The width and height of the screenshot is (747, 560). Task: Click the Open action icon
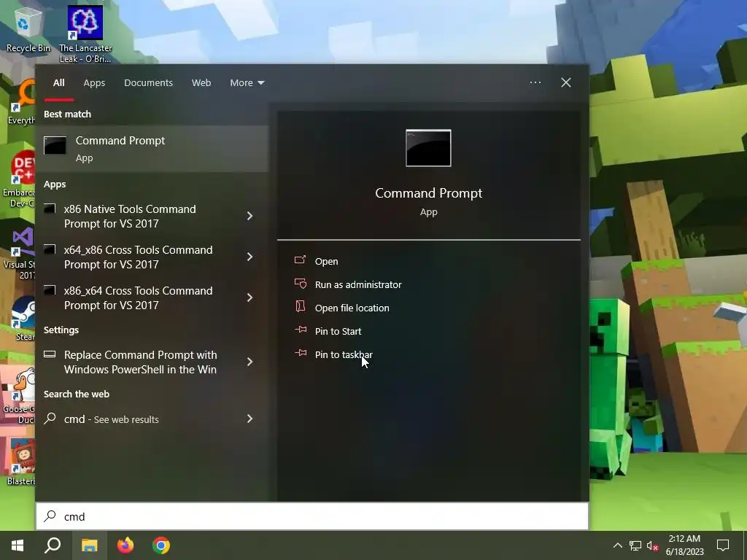[300, 260]
